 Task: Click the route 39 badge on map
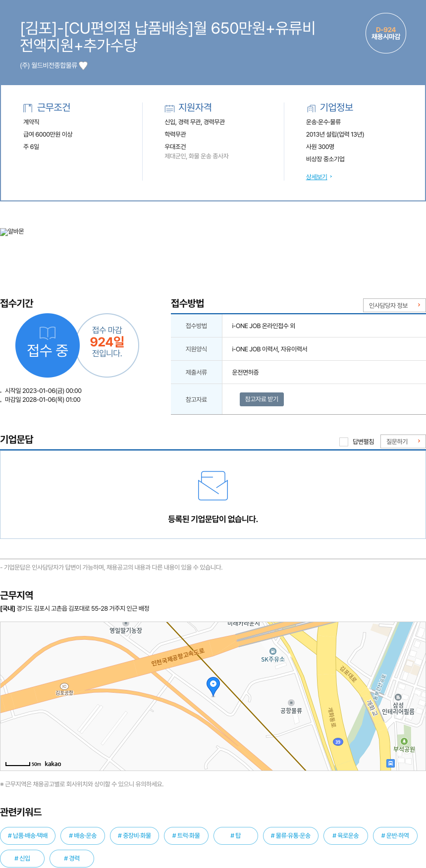(x=338, y=742)
